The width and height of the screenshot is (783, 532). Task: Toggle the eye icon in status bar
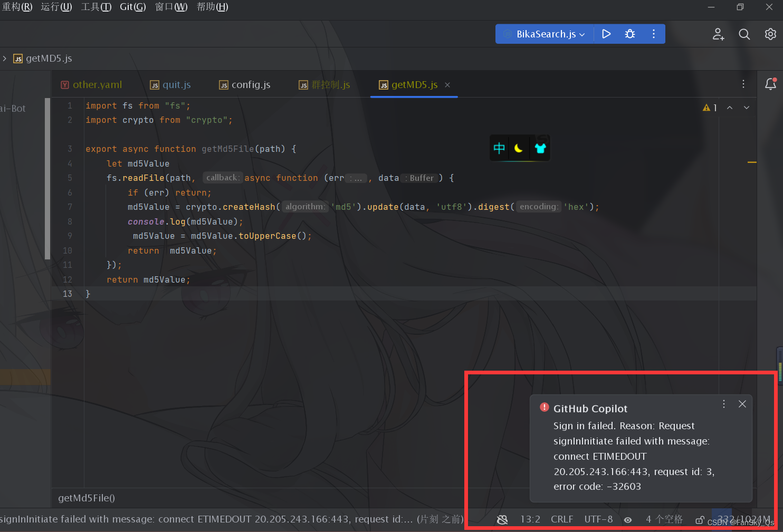[x=628, y=520]
